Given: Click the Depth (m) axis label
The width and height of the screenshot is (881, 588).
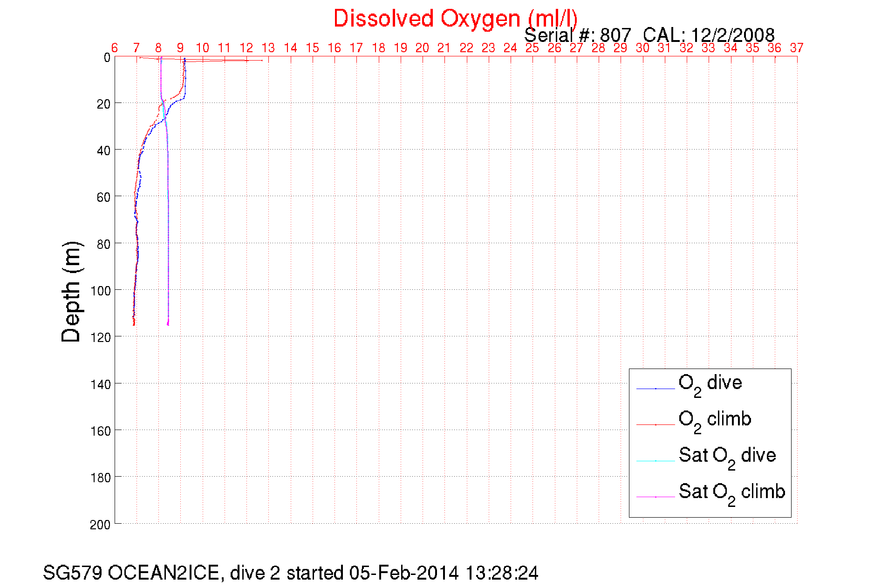Looking at the screenshot, I should pyautogui.click(x=71, y=292).
